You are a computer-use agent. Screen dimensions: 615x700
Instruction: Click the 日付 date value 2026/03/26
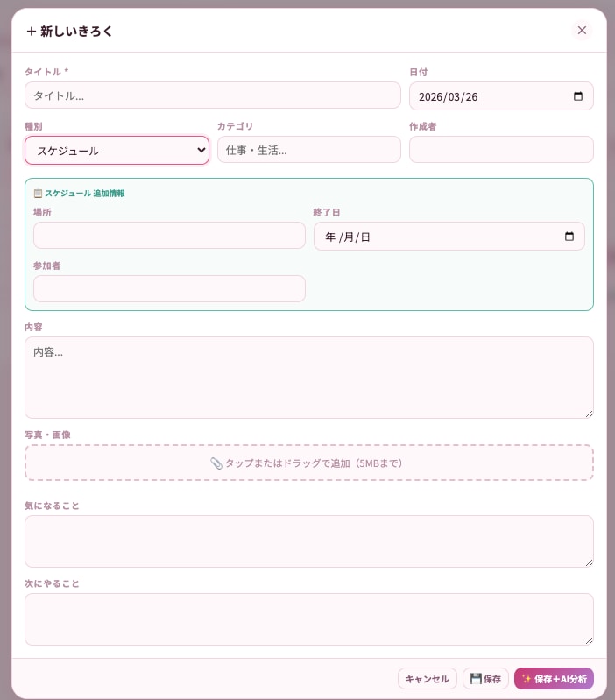(x=448, y=97)
